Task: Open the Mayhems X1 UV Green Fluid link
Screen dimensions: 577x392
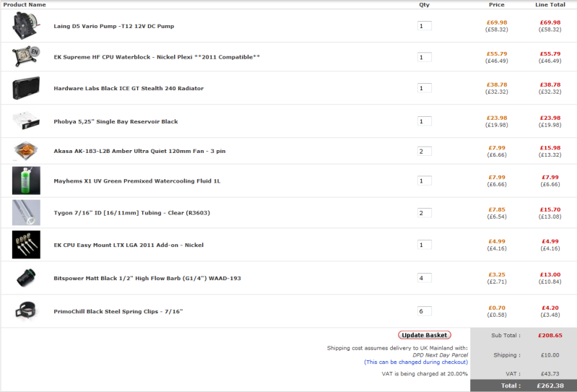Action: [137, 181]
